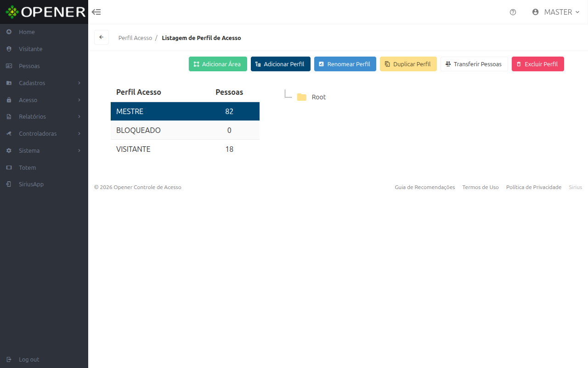Click the Home sidebar icon
Screen dimensions: 588x368
point(9,32)
